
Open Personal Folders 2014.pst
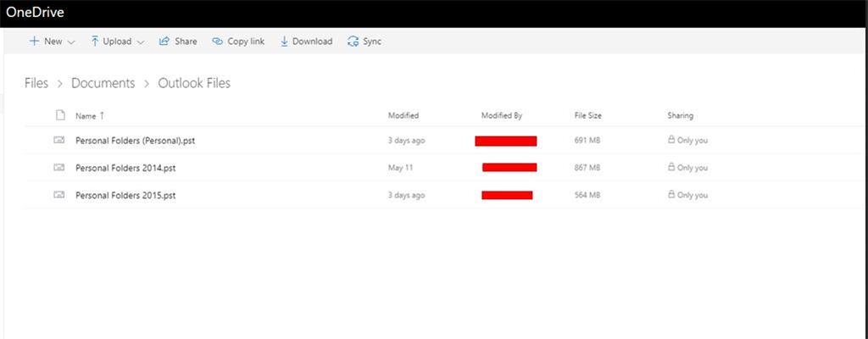click(125, 168)
